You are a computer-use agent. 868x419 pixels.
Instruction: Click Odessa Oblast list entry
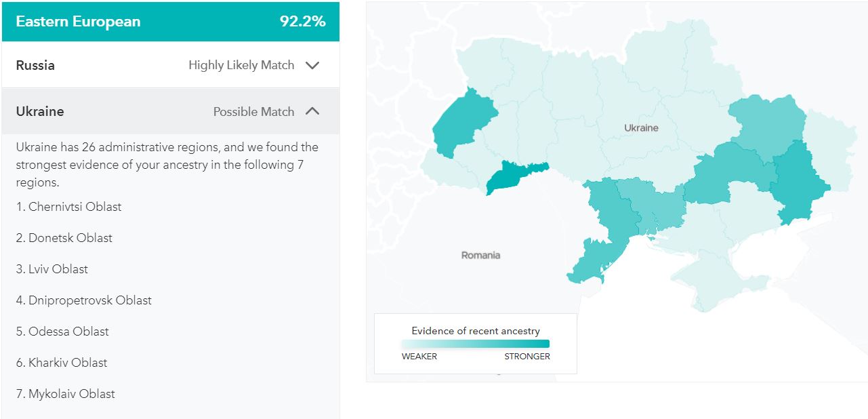tap(62, 332)
